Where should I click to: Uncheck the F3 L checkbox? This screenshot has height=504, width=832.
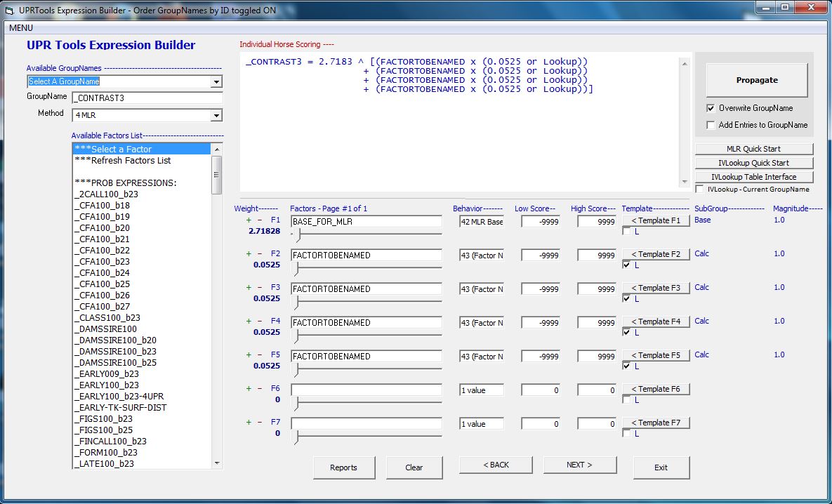coord(627,299)
